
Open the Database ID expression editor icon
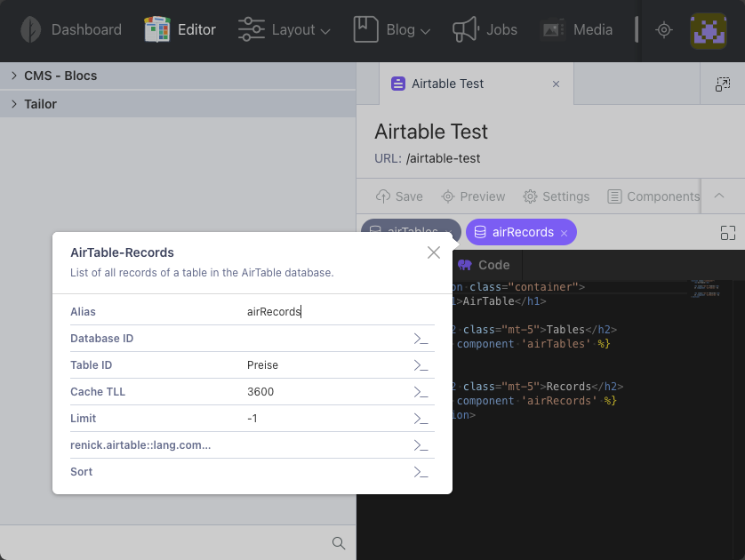coord(421,339)
